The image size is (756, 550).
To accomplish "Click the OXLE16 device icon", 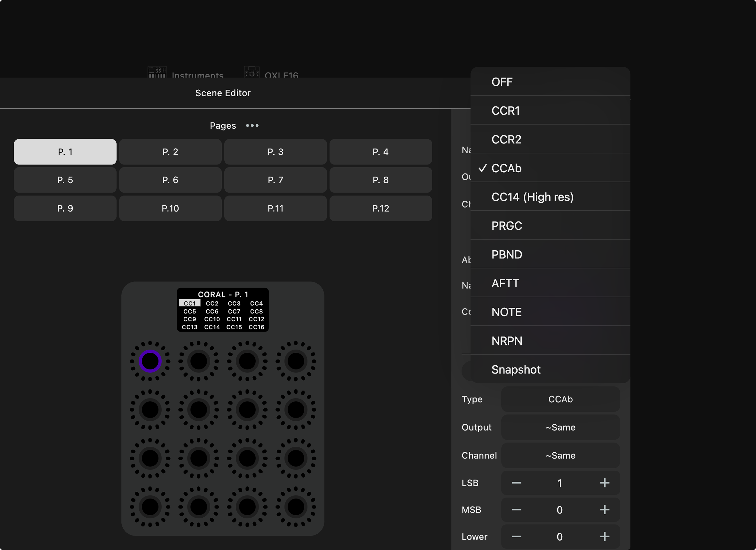I will (251, 73).
